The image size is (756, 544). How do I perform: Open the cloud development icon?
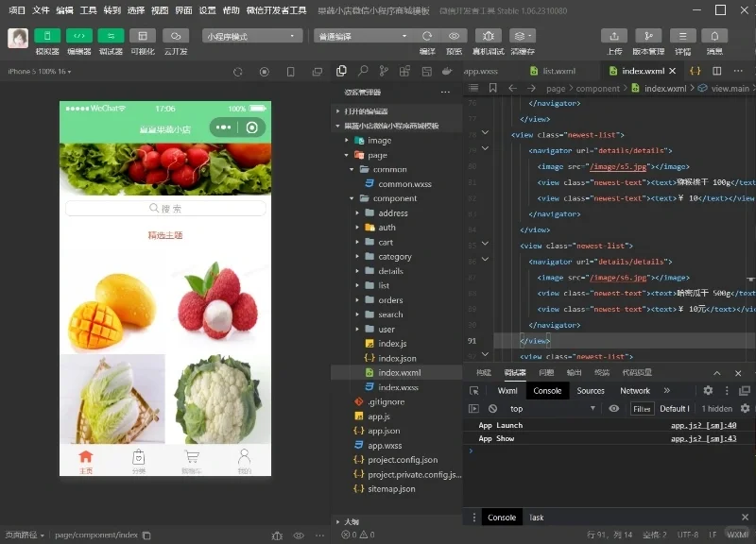coord(175,35)
